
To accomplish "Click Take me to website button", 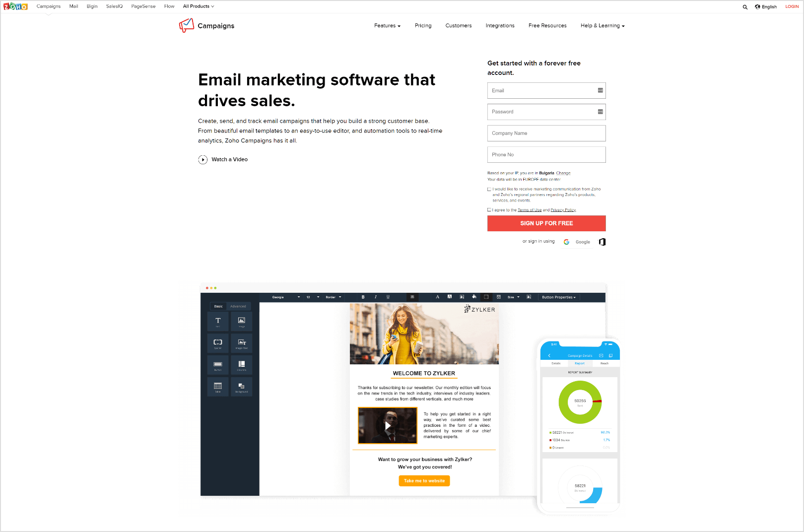I will click(424, 481).
